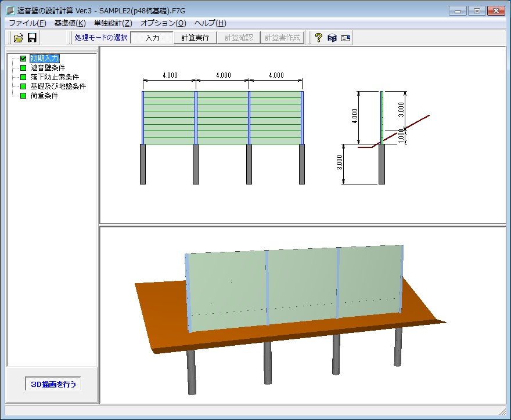Click the card icon at toolbar end
Screen dimensions: 511x420
pos(346,38)
